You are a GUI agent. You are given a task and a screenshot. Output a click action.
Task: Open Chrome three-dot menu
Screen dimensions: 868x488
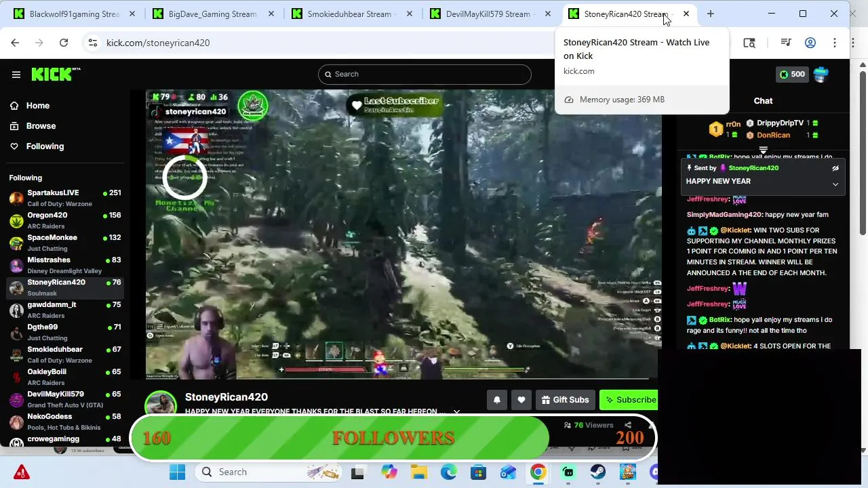coord(835,43)
